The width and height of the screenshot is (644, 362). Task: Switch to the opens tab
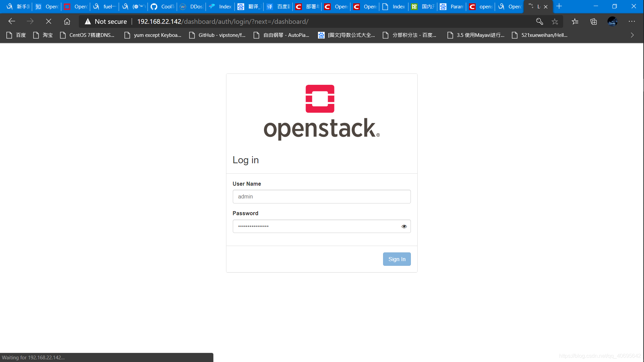[x=481, y=7]
